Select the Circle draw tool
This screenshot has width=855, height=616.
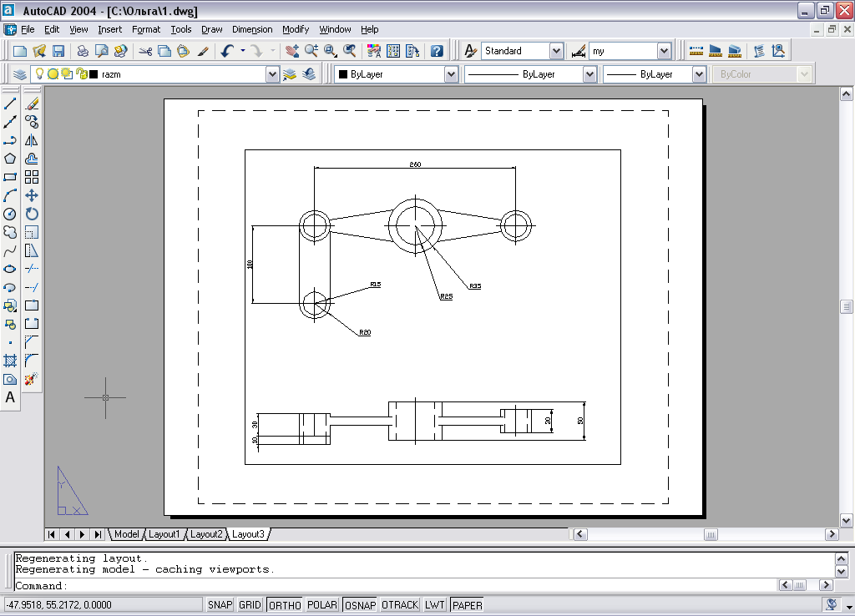tap(10, 214)
